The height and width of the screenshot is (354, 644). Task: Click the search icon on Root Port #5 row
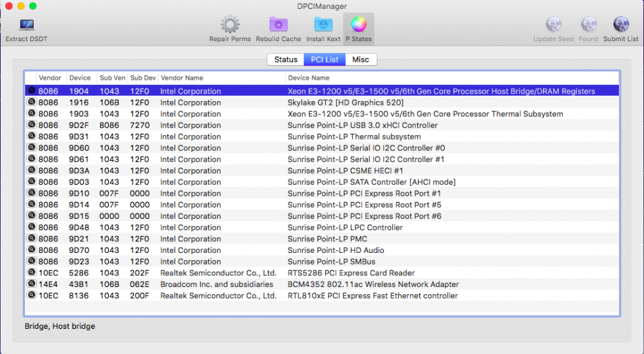[x=32, y=204]
